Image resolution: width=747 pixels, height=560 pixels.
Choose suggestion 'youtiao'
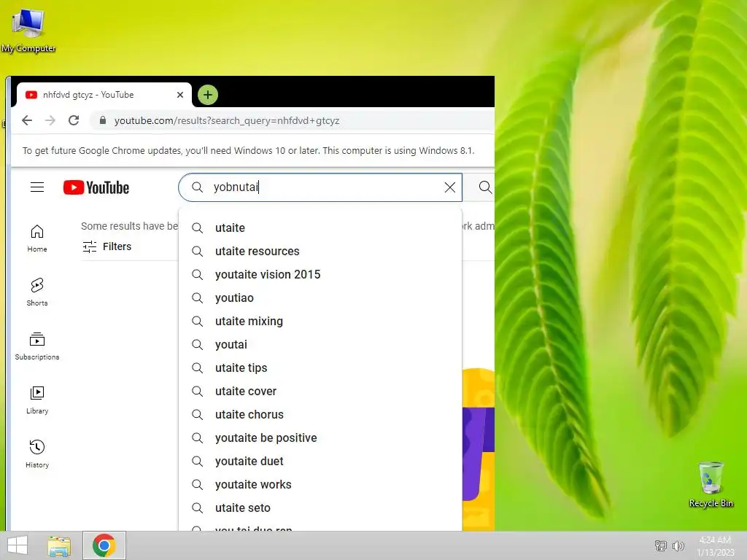pyautogui.click(x=320, y=297)
